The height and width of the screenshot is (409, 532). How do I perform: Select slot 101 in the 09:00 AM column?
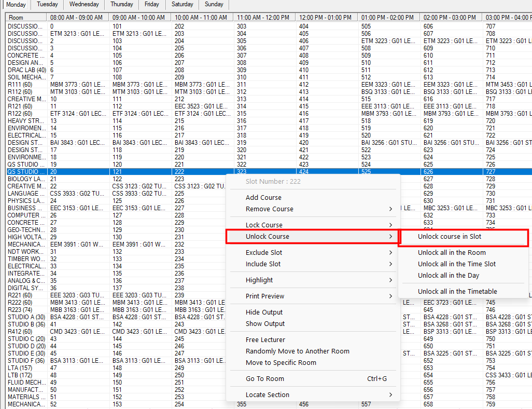click(x=141, y=26)
